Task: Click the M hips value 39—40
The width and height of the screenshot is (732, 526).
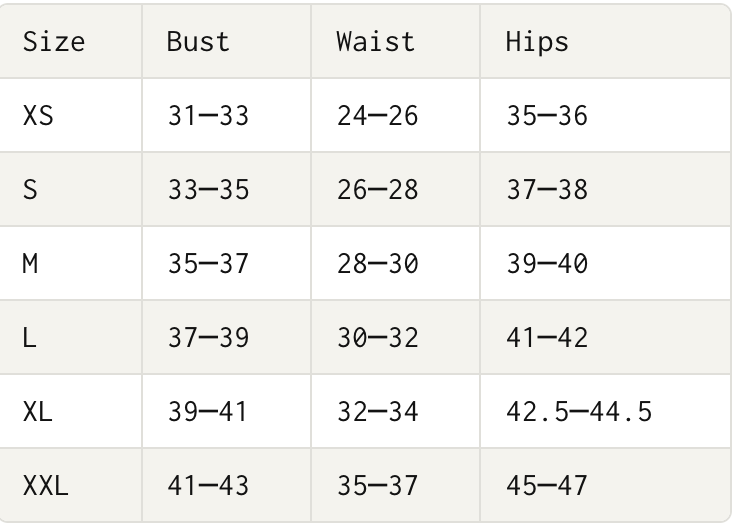Action: [x=547, y=264]
